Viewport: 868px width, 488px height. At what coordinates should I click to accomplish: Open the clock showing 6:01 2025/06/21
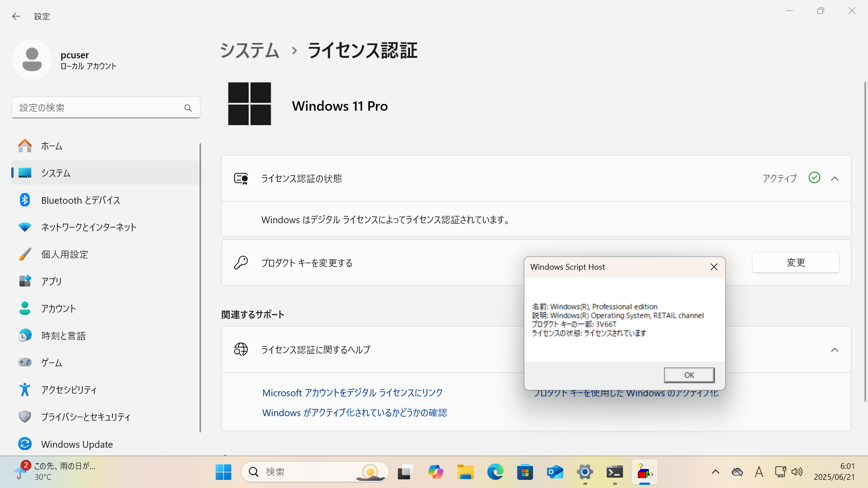[x=834, y=472]
